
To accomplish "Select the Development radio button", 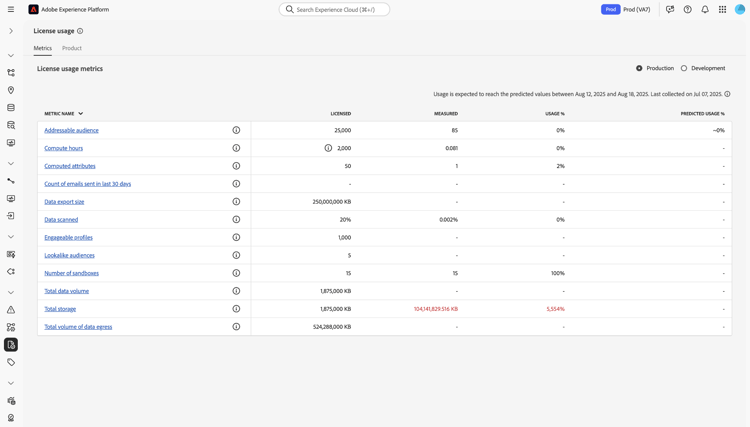I will click(x=684, y=68).
